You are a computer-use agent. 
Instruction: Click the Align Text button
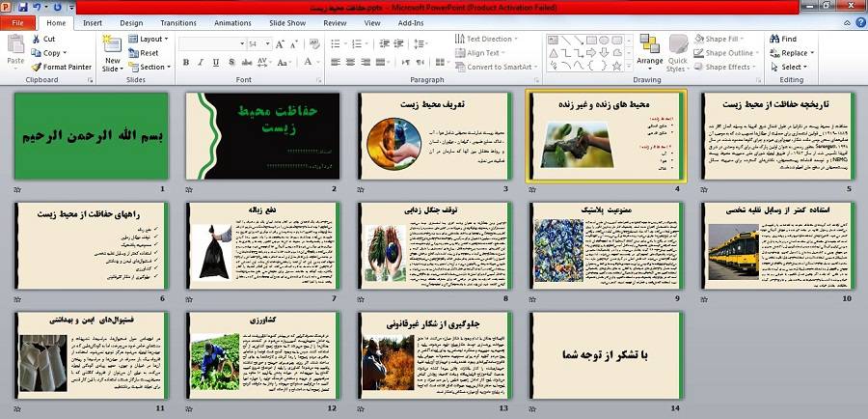[x=480, y=53]
